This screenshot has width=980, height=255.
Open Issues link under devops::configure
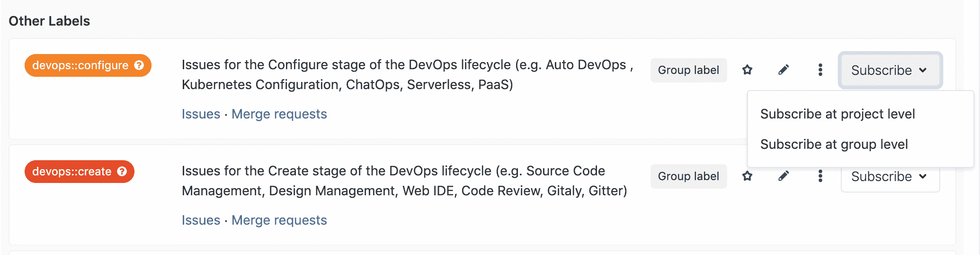click(x=201, y=114)
